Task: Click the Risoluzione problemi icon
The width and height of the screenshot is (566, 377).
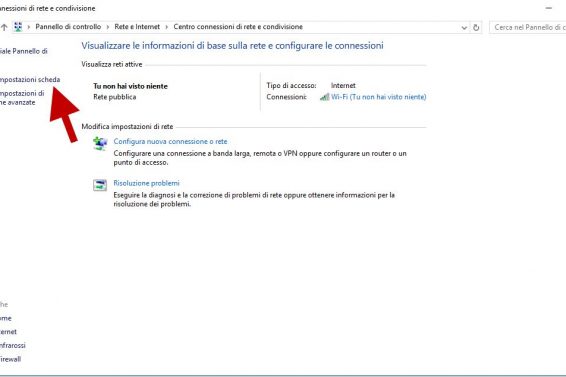Action: pyautogui.click(x=100, y=185)
